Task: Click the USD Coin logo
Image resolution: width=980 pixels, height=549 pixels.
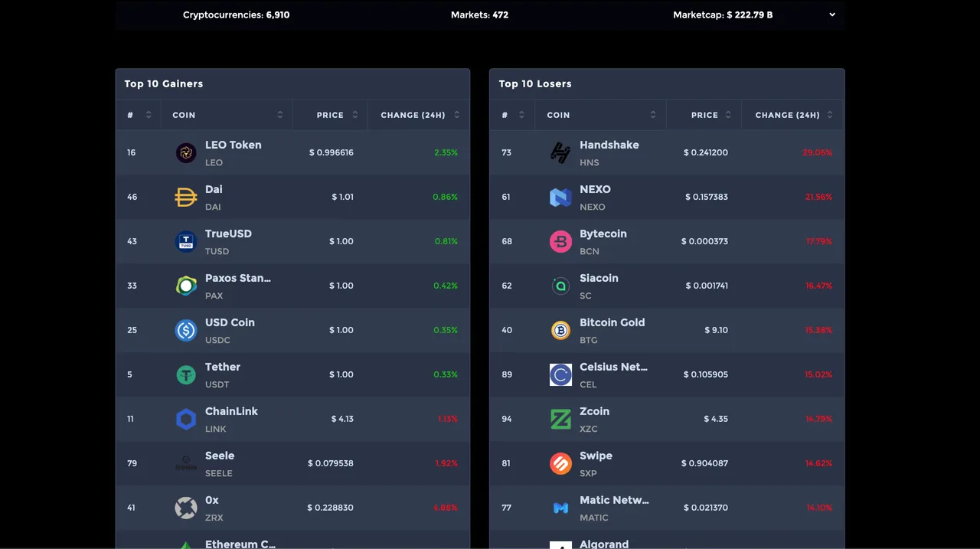Action: [186, 330]
